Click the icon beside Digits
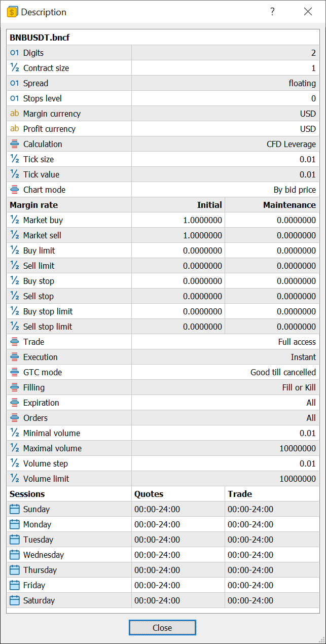Viewport: 326px width, 644px height. click(14, 53)
